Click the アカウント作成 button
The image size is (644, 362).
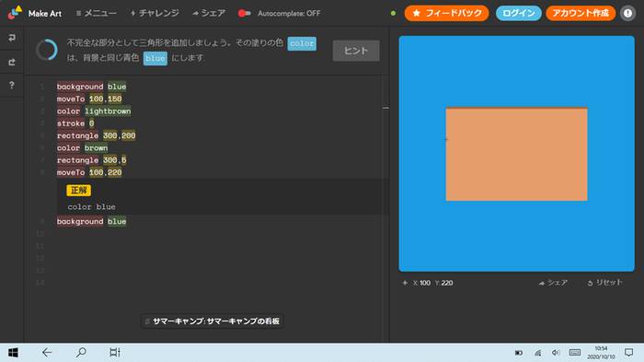[x=581, y=13]
